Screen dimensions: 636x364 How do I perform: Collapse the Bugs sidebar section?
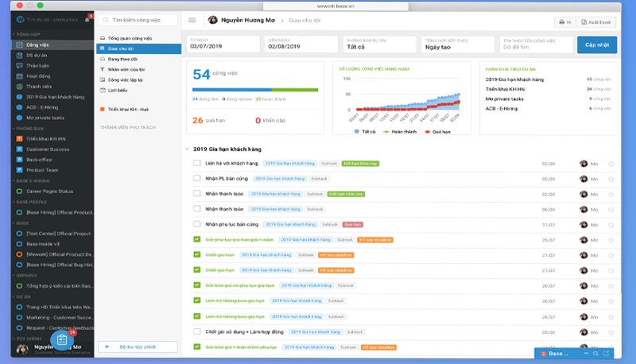click(21, 223)
